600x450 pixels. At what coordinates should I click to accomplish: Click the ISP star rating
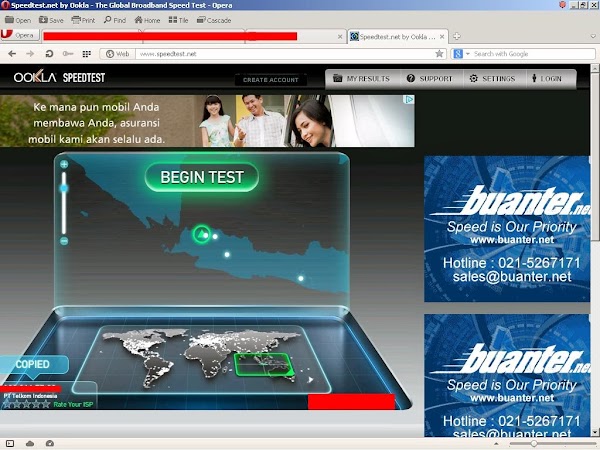pyautogui.click(x=26, y=404)
